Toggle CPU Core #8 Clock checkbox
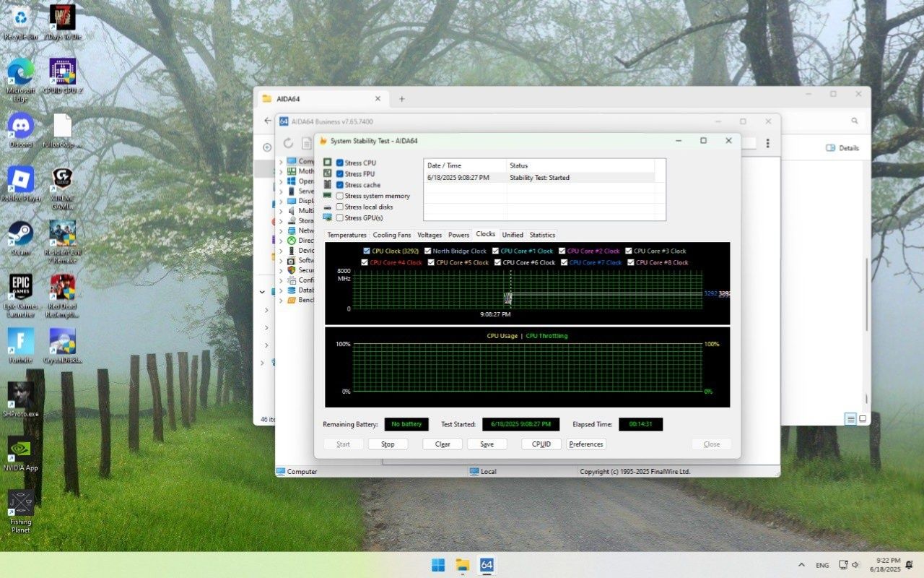This screenshot has width=924, height=578. pyautogui.click(x=630, y=262)
